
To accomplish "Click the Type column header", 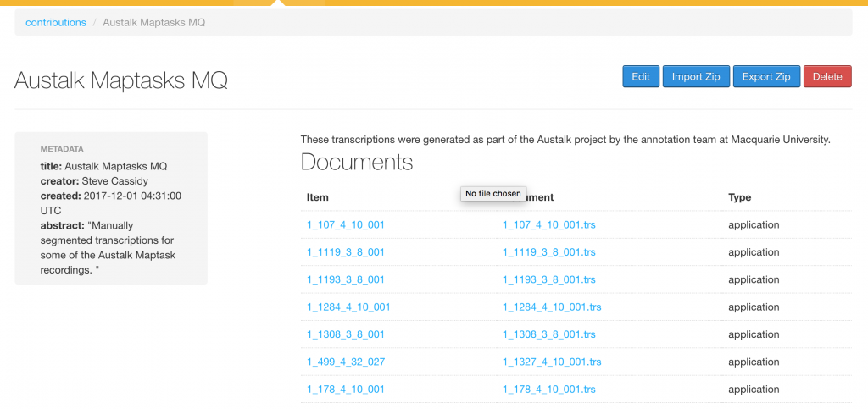I will tap(739, 197).
